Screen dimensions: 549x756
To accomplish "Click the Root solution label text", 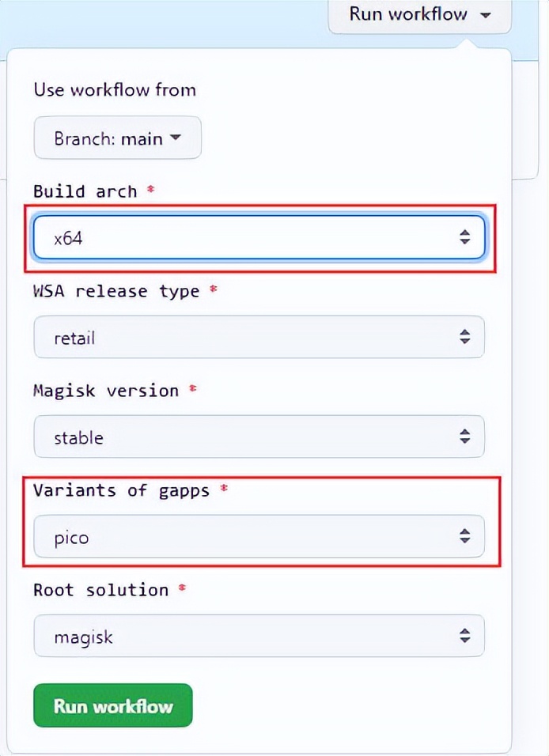I will tap(101, 590).
